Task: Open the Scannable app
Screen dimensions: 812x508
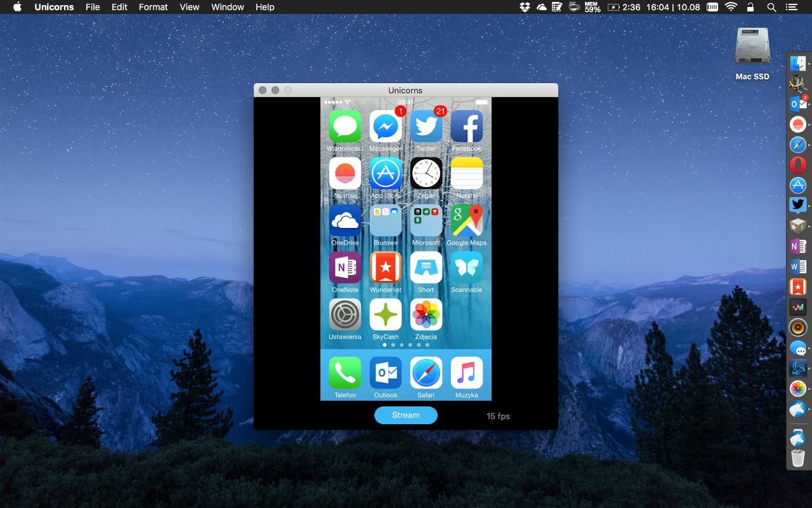Action: pos(467,267)
